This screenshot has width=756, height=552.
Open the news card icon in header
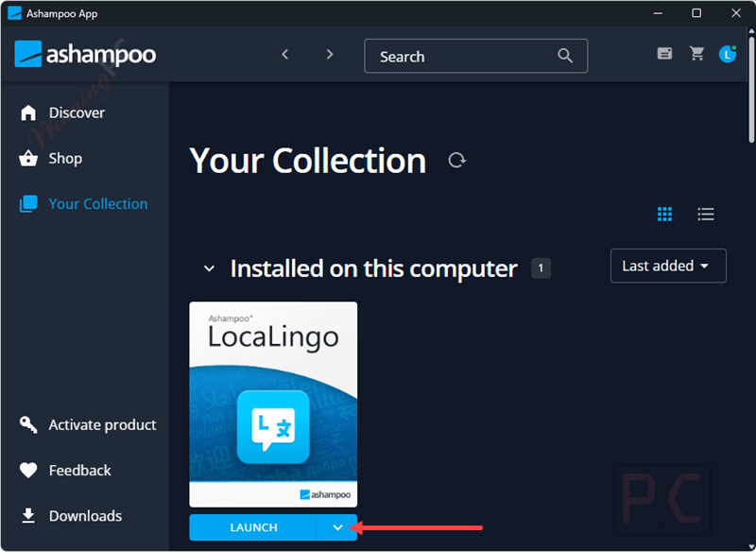pyautogui.click(x=665, y=54)
